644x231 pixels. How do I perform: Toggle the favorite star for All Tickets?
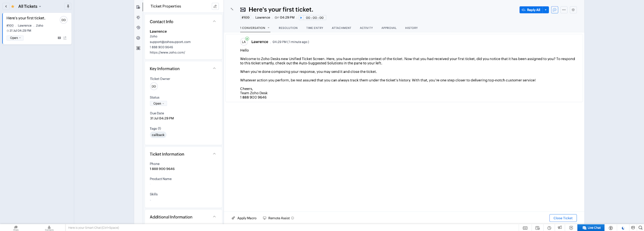(x=13, y=6)
